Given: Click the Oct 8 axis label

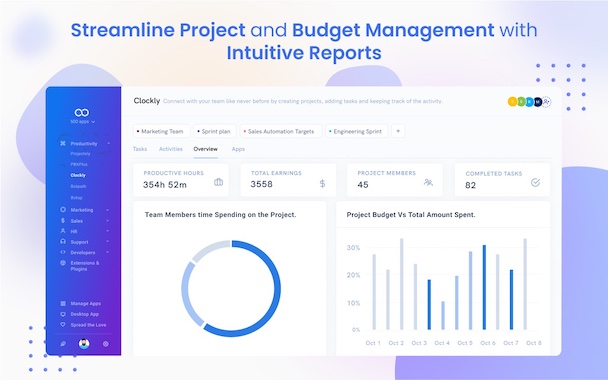Looking at the screenshot, I should (x=534, y=343).
